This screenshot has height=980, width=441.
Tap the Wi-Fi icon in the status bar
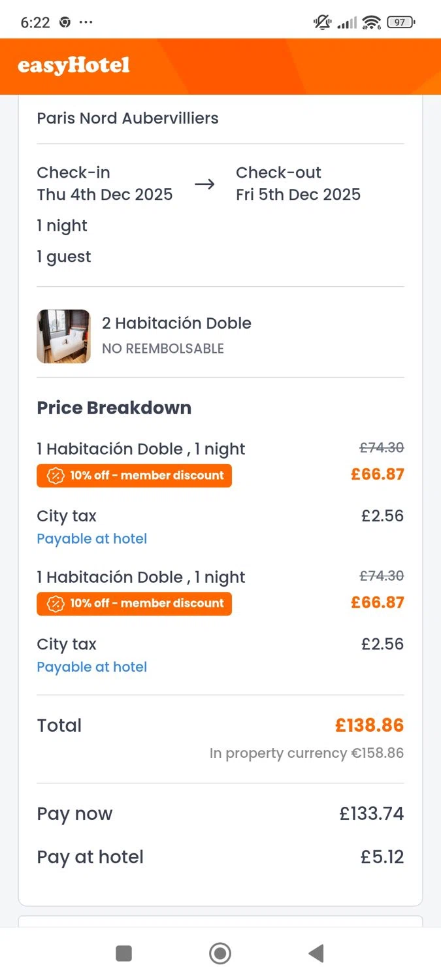tap(371, 23)
